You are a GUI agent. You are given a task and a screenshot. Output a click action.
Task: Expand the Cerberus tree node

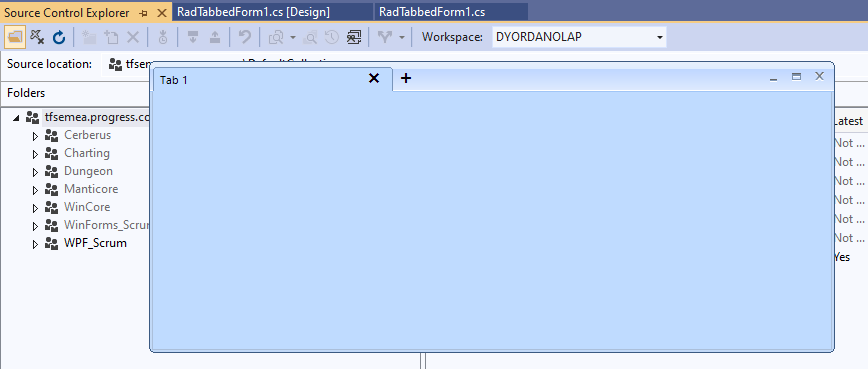[x=35, y=136]
